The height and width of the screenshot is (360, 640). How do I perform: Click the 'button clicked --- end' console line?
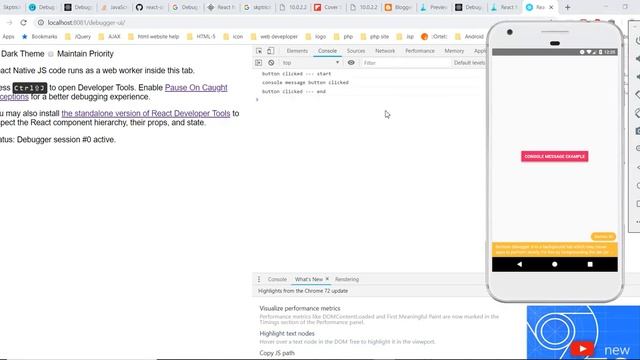click(294, 91)
